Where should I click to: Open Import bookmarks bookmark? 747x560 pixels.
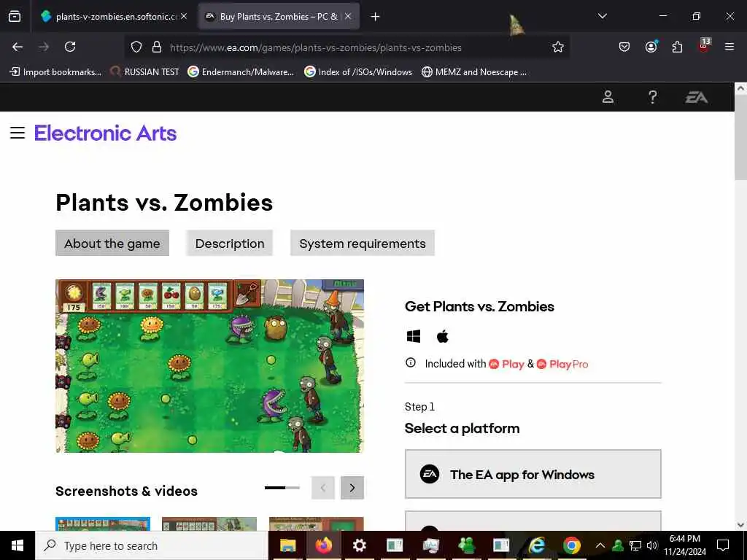[x=55, y=72]
